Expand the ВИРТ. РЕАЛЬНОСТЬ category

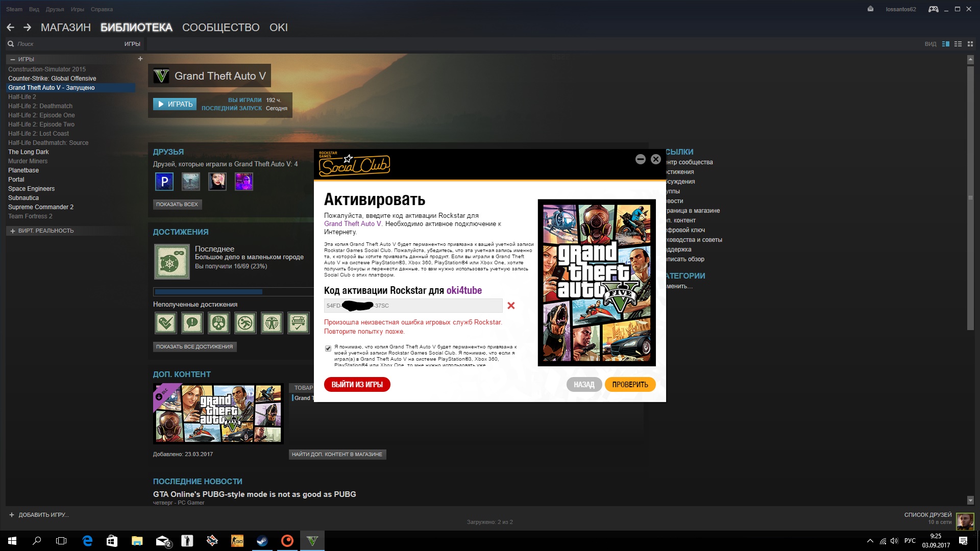[13, 231]
